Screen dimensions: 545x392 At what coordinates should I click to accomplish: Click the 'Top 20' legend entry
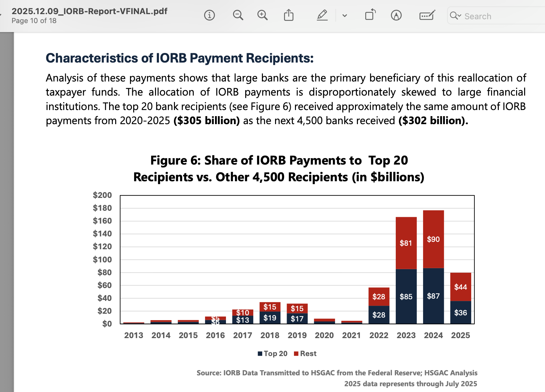pyautogui.click(x=272, y=354)
